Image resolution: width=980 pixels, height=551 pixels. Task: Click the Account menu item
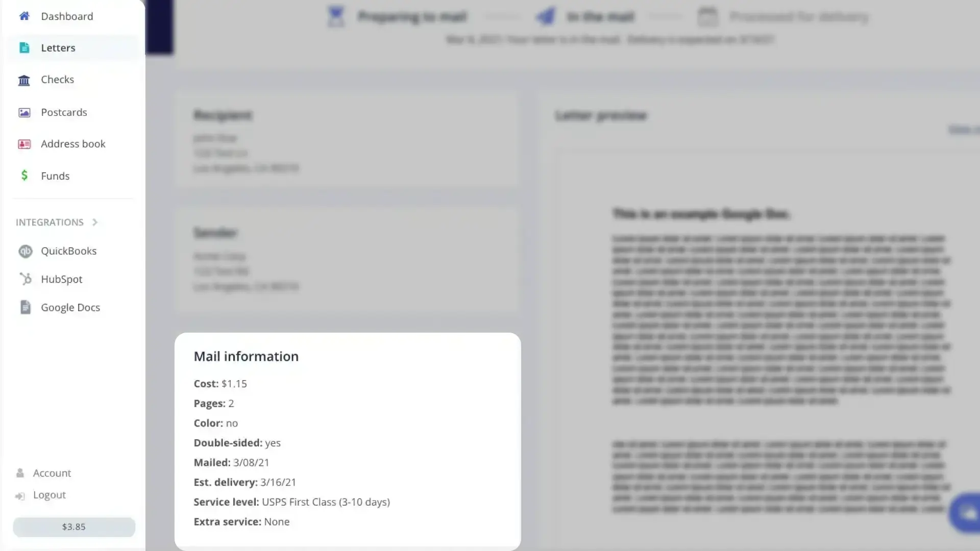point(52,472)
